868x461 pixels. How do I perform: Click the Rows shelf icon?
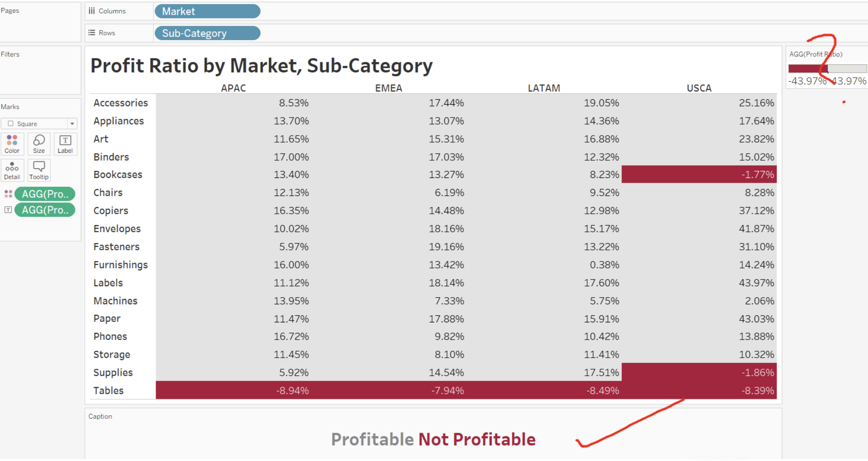(x=91, y=33)
